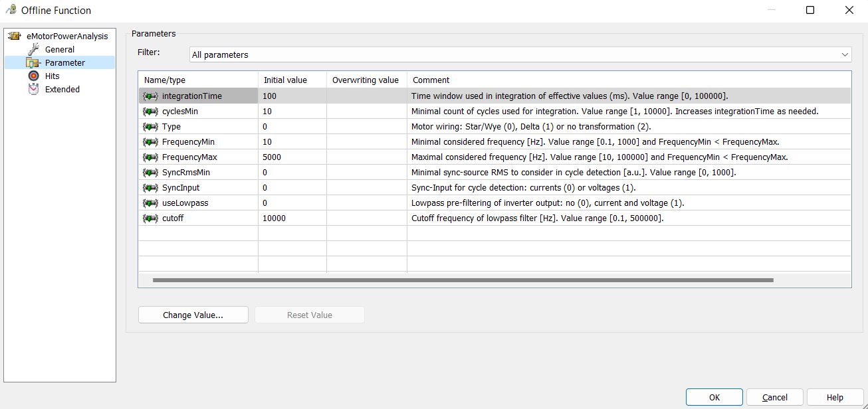868x409 pixels.
Task: Click the integrationTime parameter icon
Action: coord(150,96)
